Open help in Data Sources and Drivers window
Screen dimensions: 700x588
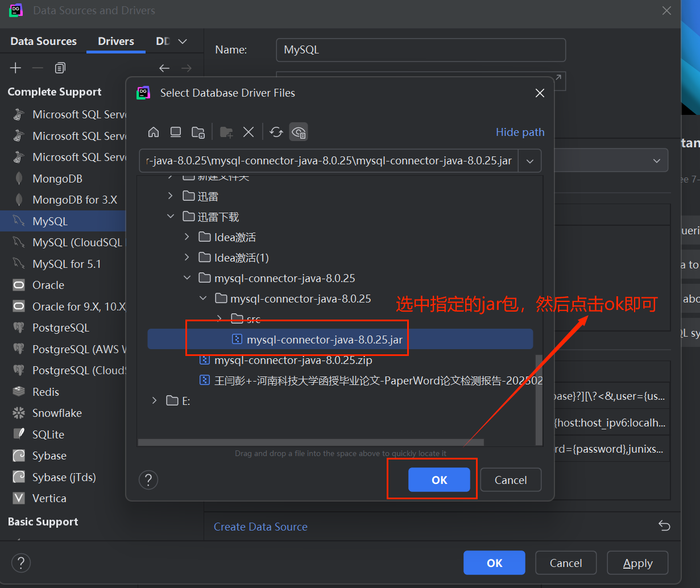pyautogui.click(x=21, y=563)
